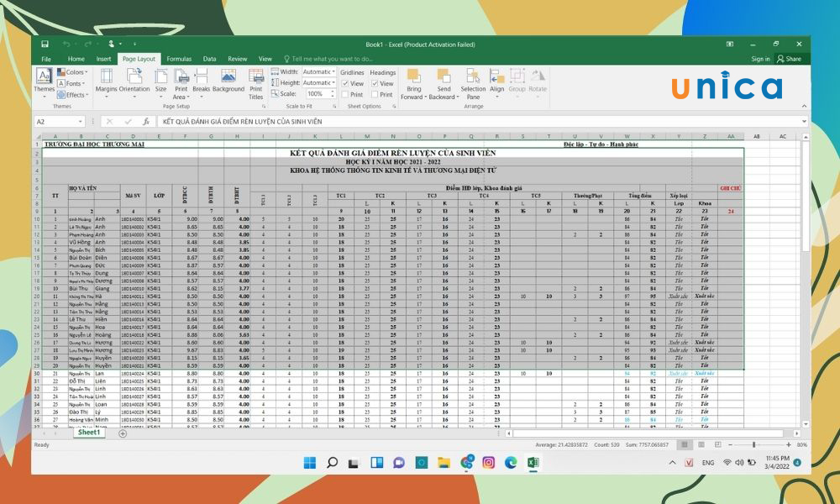
Task: Click the insert function fx button
Action: pos(145,122)
